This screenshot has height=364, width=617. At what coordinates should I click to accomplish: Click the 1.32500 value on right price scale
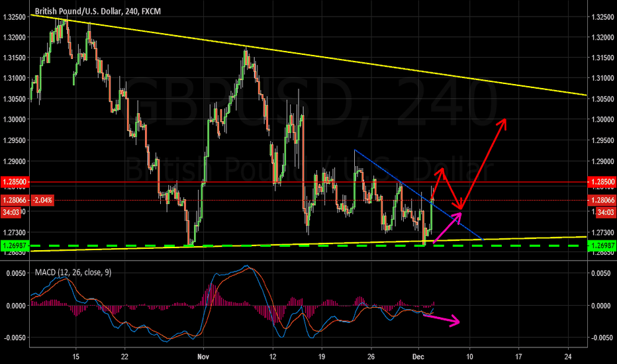pos(603,17)
